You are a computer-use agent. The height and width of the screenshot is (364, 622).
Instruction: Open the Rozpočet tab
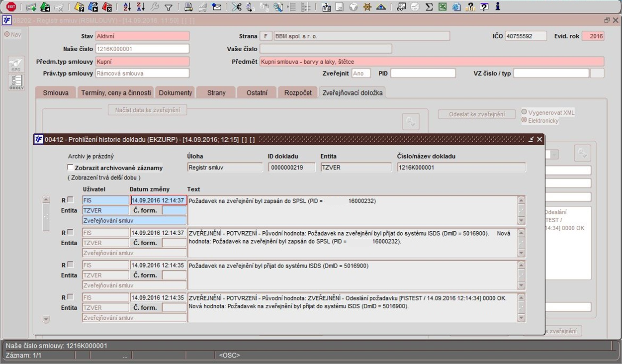pyautogui.click(x=298, y=92)
